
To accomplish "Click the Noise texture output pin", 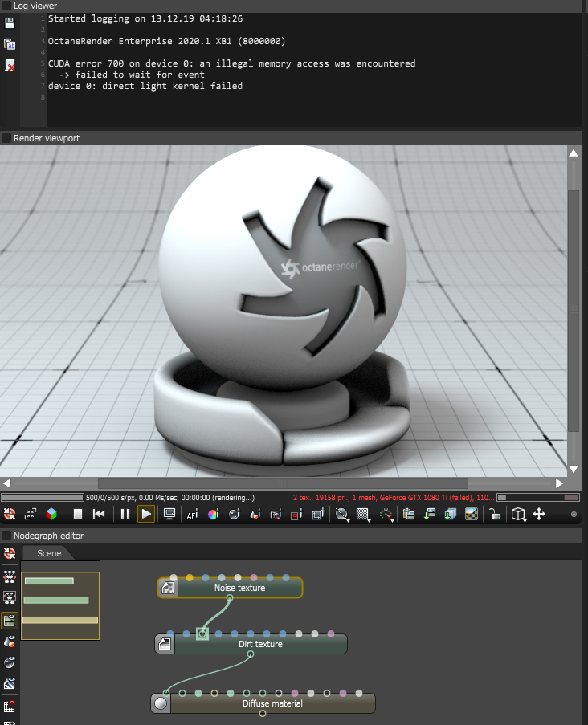I will (x=230, y=598).
